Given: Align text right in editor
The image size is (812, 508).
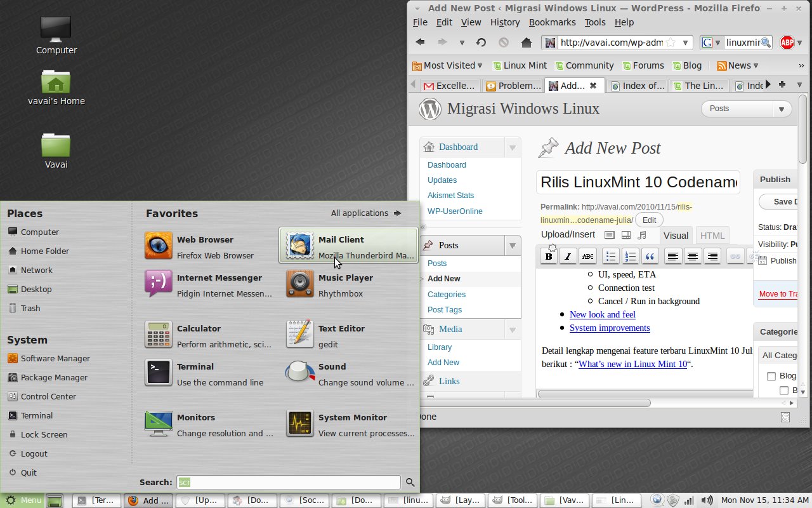Looking at the screenshot, I should click(x=712, y=257).
